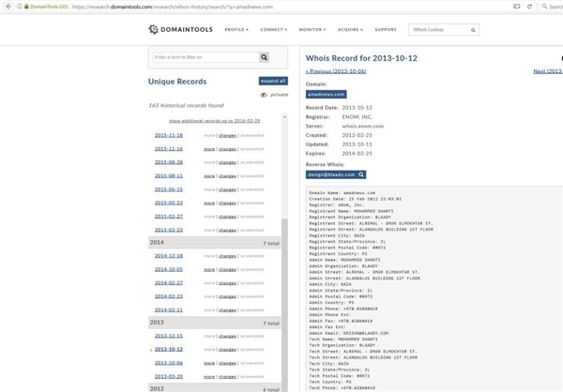This screenshot has height=392, width=563.
Task: Go to Previous (2013-10-06) whois record
Action: (x=336, y=71)
